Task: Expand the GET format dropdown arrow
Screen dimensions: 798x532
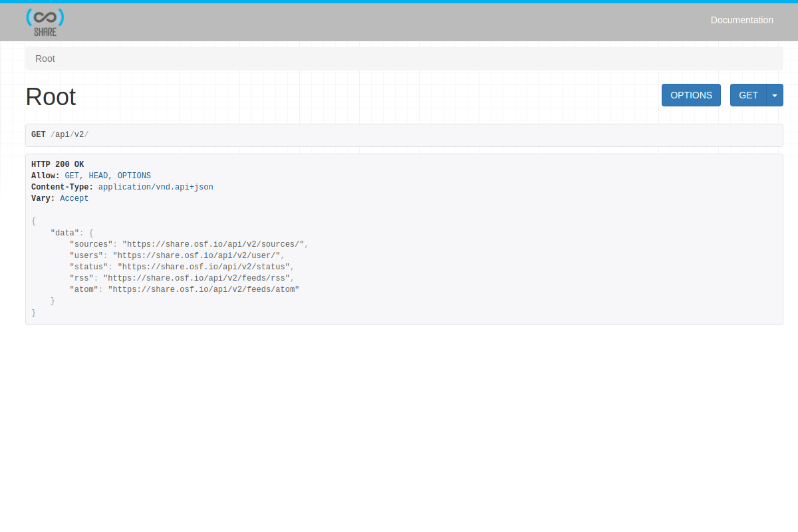Action: (x=775, y=95)
